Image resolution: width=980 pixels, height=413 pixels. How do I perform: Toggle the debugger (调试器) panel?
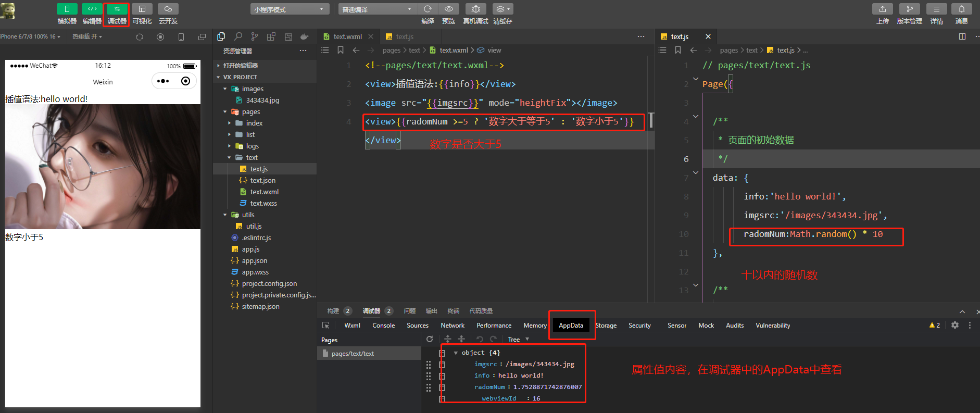[x=117, y=9]
